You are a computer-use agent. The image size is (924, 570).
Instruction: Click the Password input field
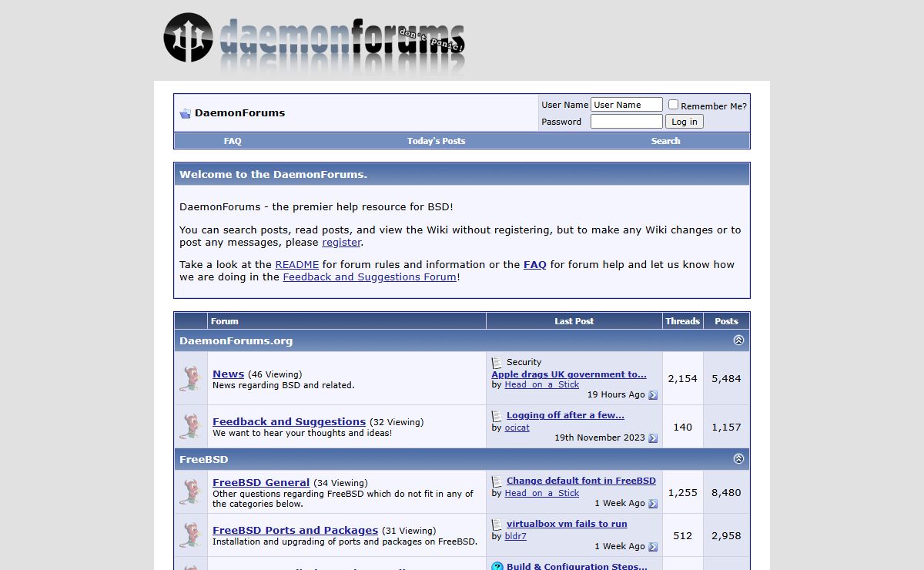tap(627, 122)
